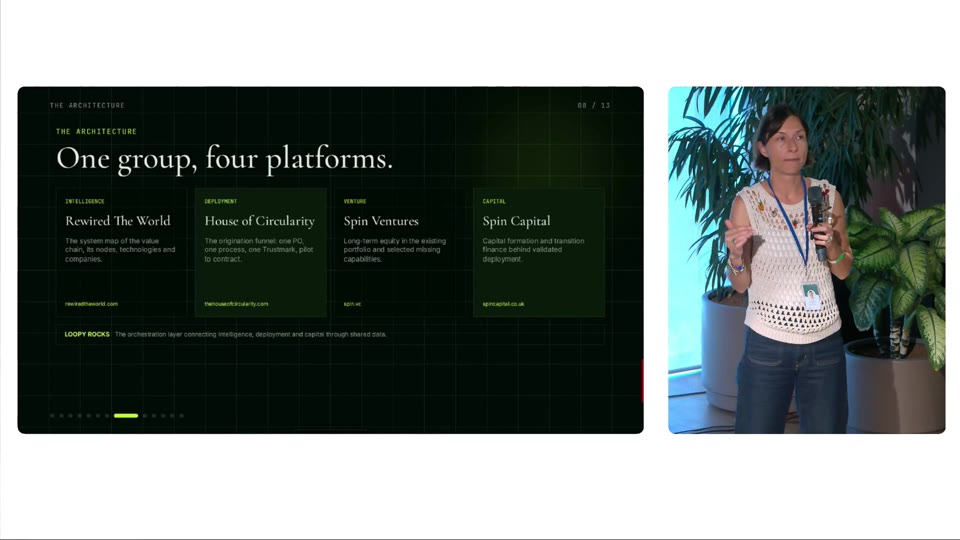This screenshot has height=540, width=960.
Task: Select the Capital formation description text
Action: coord(533,250)
